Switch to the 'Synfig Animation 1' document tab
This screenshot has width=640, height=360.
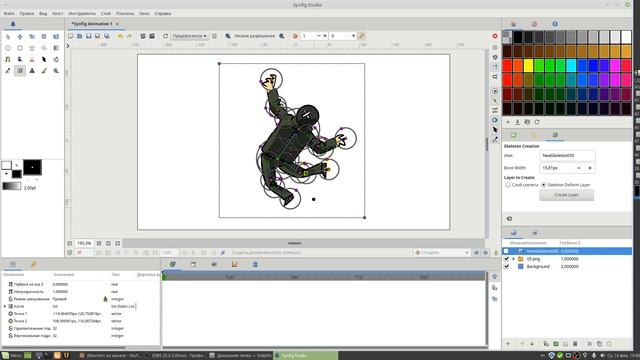[92, 24]
